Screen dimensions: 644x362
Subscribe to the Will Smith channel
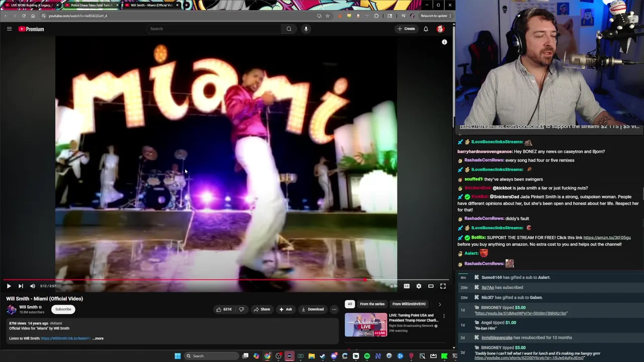(x=63, y=309)
